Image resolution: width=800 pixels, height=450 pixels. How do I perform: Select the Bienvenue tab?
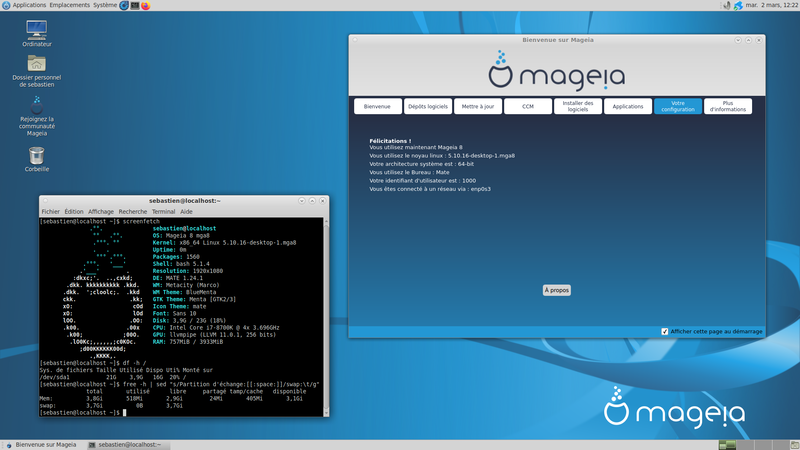(377, 106)
